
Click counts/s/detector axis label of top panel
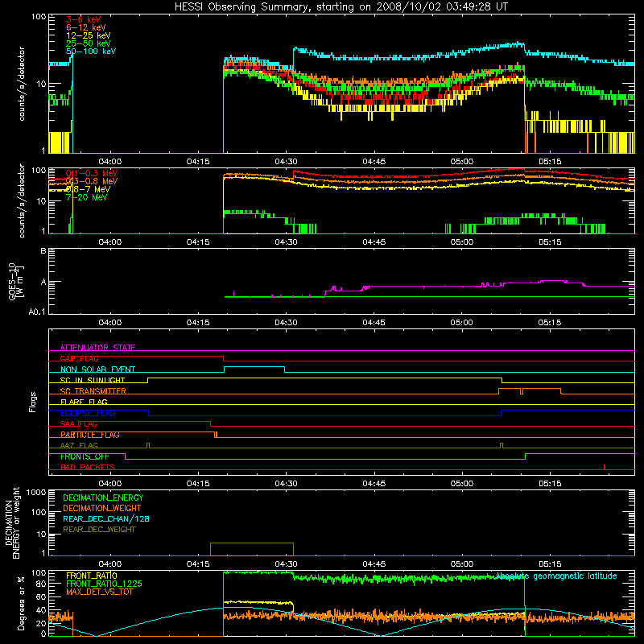click(x=22, y=84)
